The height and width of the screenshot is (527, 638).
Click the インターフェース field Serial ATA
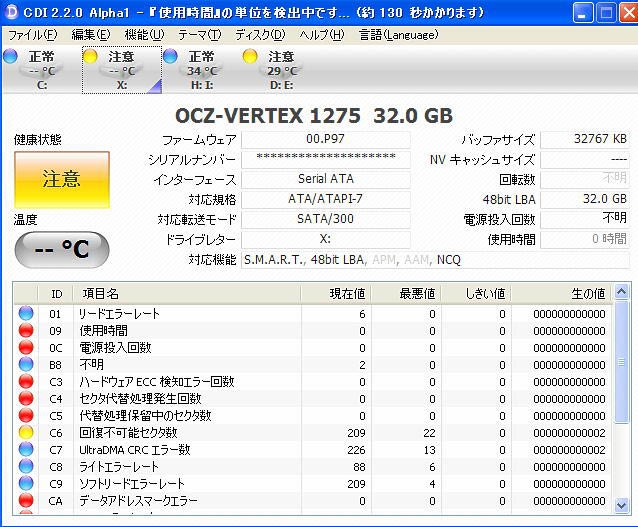(x=326, y=179)
